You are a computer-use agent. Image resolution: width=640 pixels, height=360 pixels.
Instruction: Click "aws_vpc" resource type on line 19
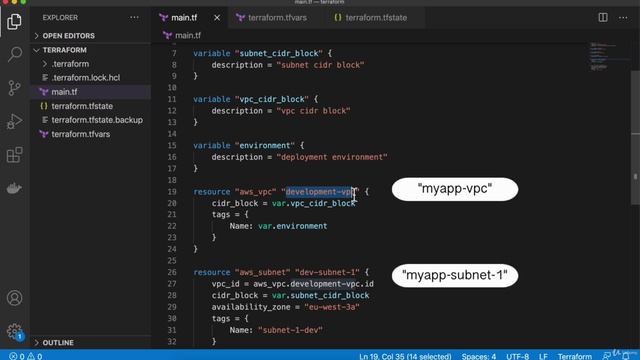point(256,192)
